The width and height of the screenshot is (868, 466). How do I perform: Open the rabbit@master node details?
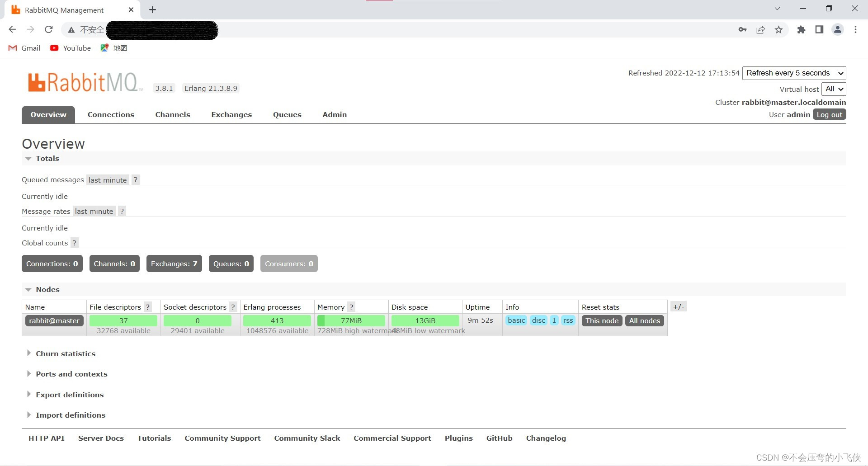(54, 320)
